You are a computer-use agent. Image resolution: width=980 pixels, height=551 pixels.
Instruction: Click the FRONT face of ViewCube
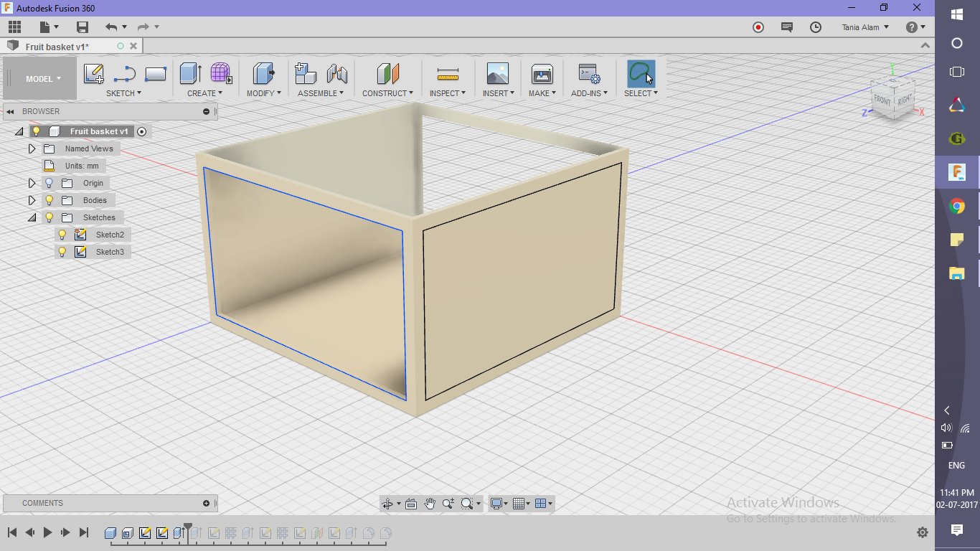[x=882, y=100]
